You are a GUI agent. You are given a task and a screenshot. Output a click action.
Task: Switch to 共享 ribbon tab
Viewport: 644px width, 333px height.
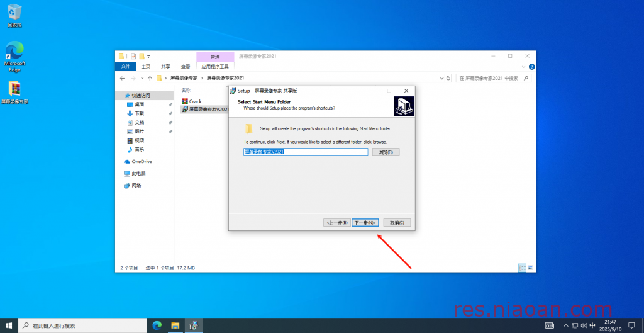165,66
